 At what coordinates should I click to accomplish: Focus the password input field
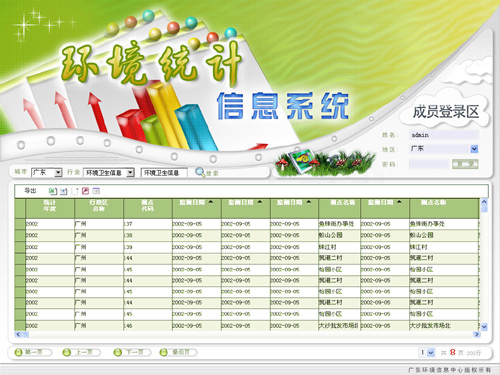[x=429, y=164]
